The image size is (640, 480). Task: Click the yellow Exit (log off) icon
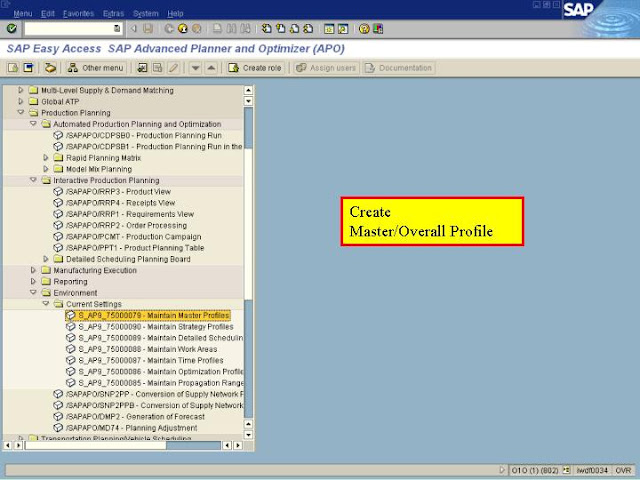[182, 29]
